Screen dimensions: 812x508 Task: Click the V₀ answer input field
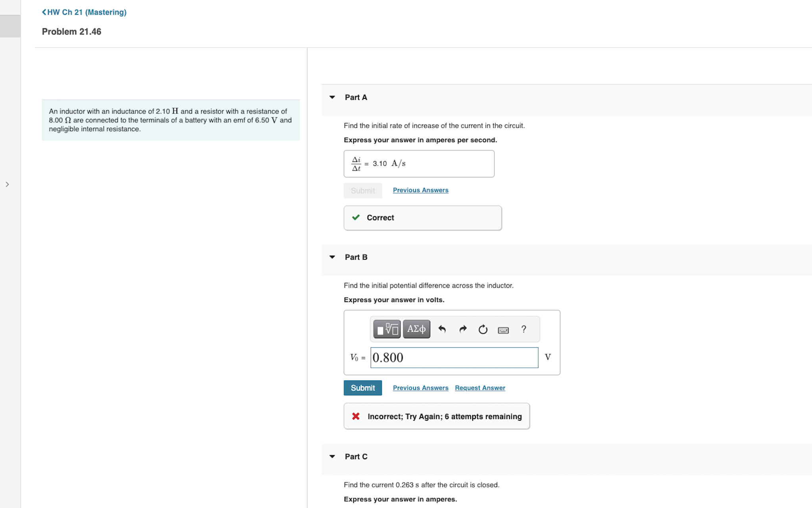click(454, 358)
